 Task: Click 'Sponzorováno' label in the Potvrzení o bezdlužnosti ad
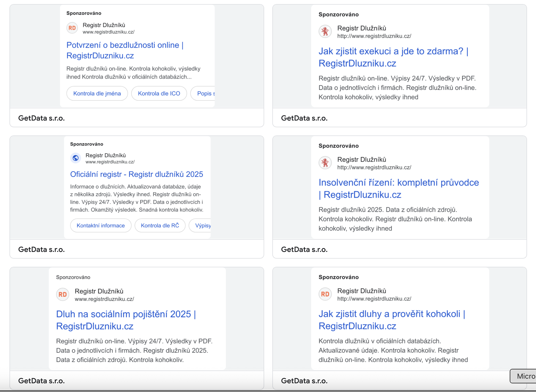tap(84, 13)
